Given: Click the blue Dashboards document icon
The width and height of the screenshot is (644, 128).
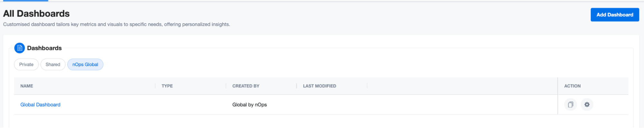Looking at the screenshot, I should [x=20, y=48].
